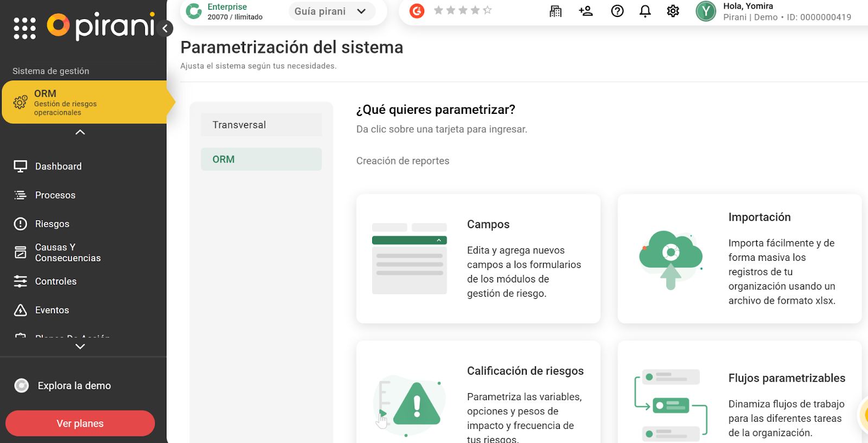Open Procesos in the sidebar
The height and width of the screenshot is (443, 868).
point(55,195)
